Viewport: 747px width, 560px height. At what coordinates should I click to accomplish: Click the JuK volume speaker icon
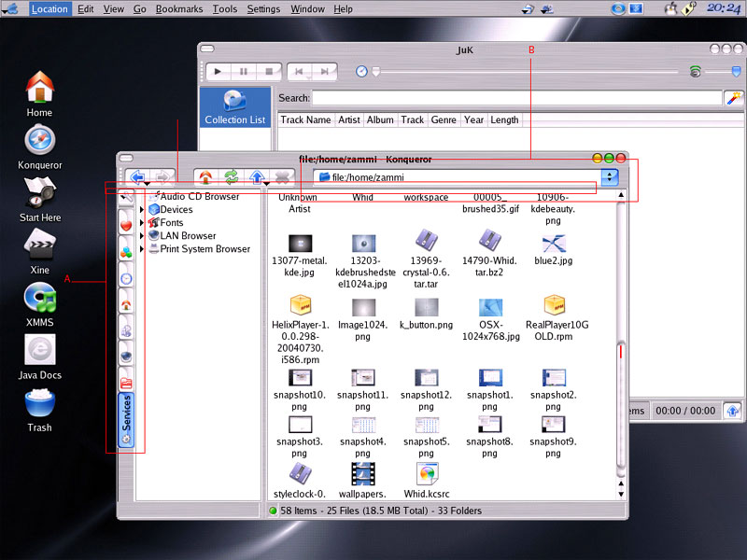click(x=695, y=72)
